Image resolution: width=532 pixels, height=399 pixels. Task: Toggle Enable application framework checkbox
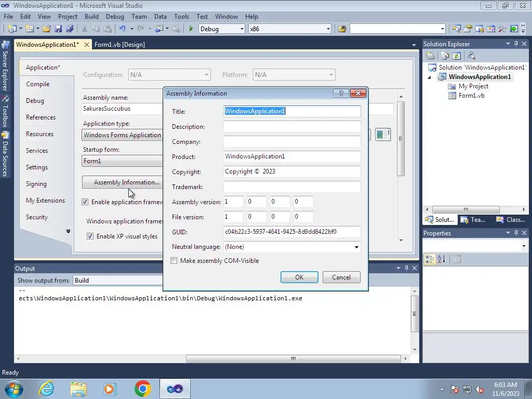[85, 202]
